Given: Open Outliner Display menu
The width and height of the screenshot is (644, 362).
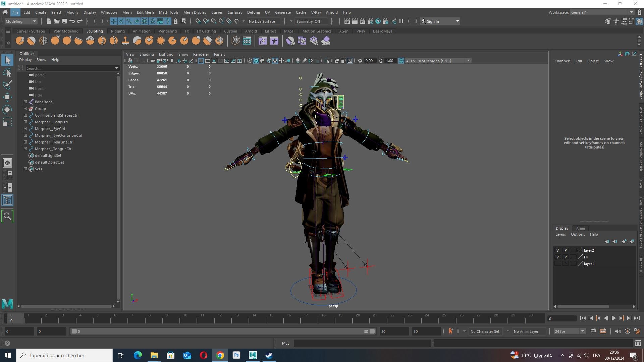Looking at the screenshot, I should (x=25, y=60).
